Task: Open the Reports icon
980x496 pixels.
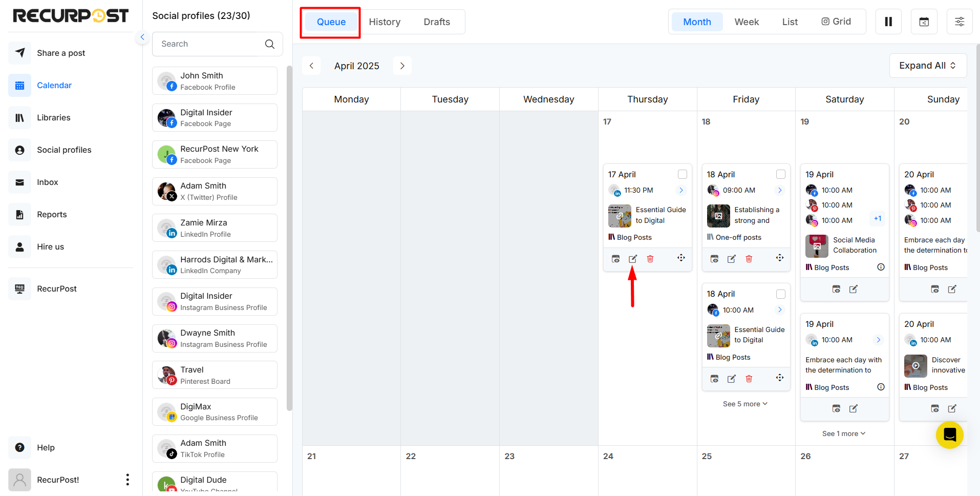Action: [x=19, y=215]
